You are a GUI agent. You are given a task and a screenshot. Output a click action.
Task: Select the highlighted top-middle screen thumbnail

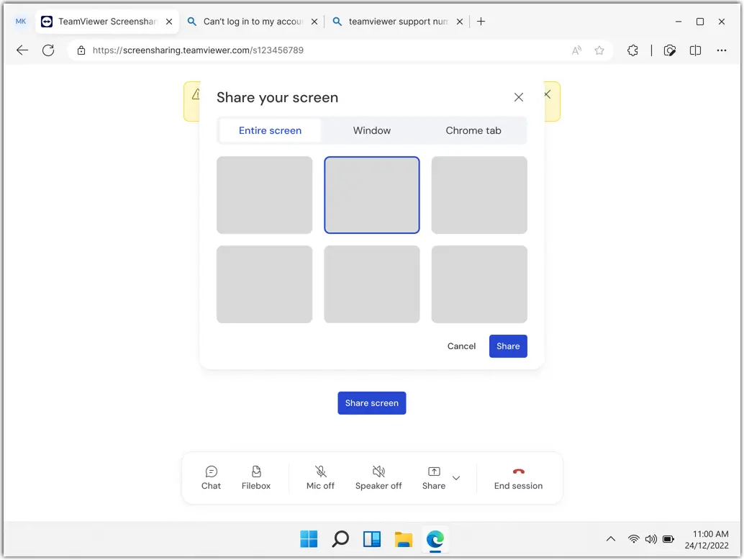(x=371, y=195)
